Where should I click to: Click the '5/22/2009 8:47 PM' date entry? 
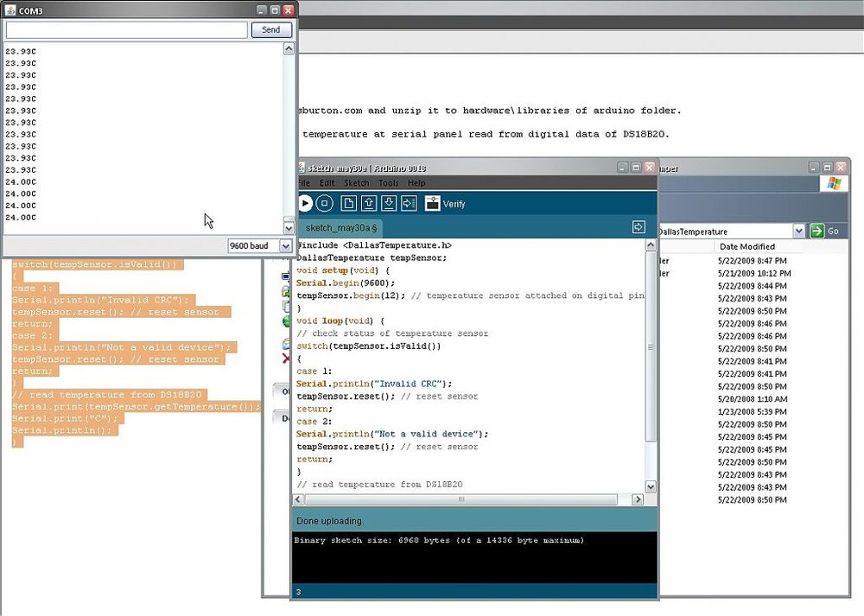pos(753,261)
